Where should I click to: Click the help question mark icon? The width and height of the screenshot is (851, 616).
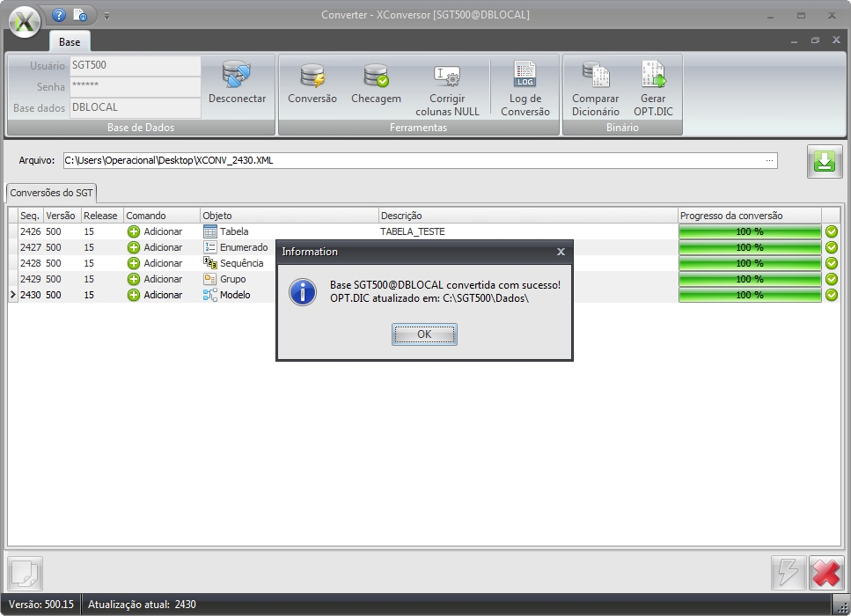[x=59, y=15]
